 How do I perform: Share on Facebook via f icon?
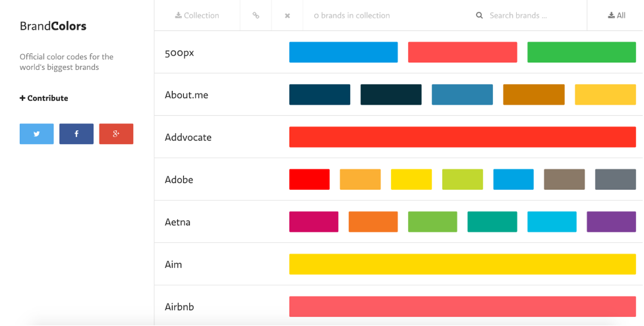pyautogui.click(x=76, y=134)
